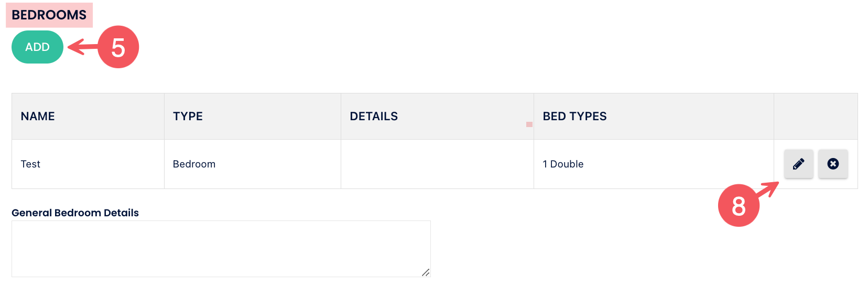Click the NAME column header

coord(38,117)
